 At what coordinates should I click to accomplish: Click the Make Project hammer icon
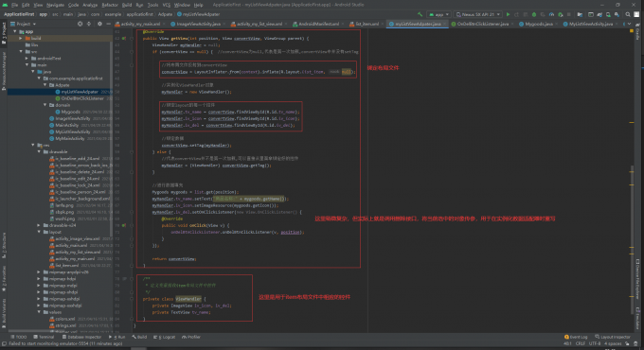[x=420, y=14]
